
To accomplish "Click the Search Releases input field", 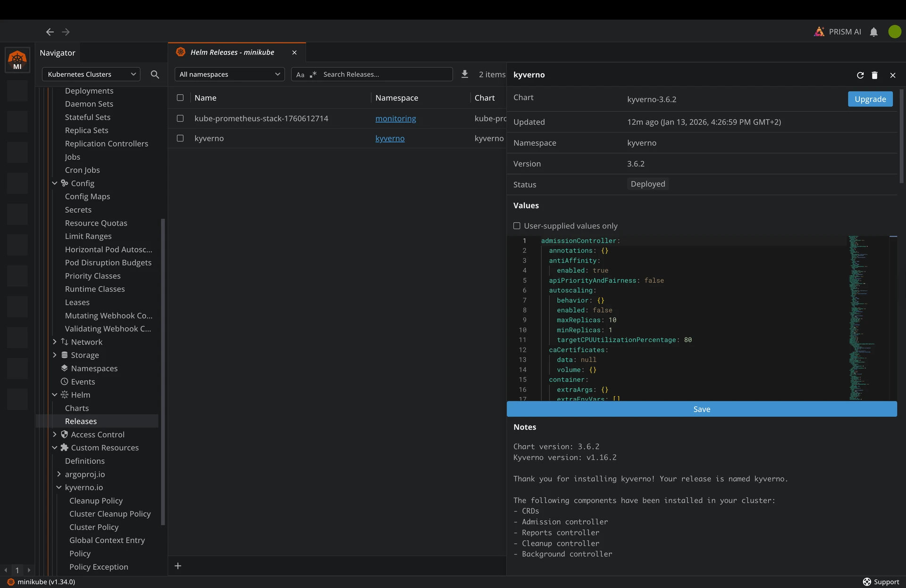I will [385, 75].
